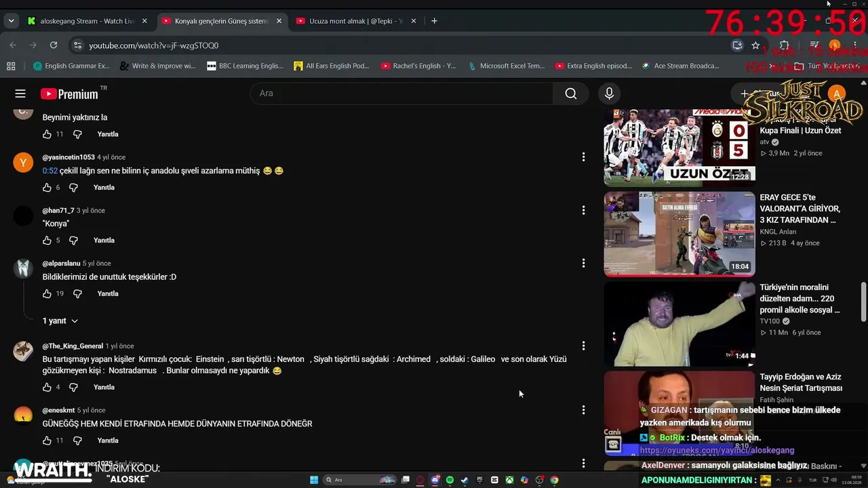Open Xbox app from the taskbar
This screenshot has height=488, width=868.
tap(509, 480)
